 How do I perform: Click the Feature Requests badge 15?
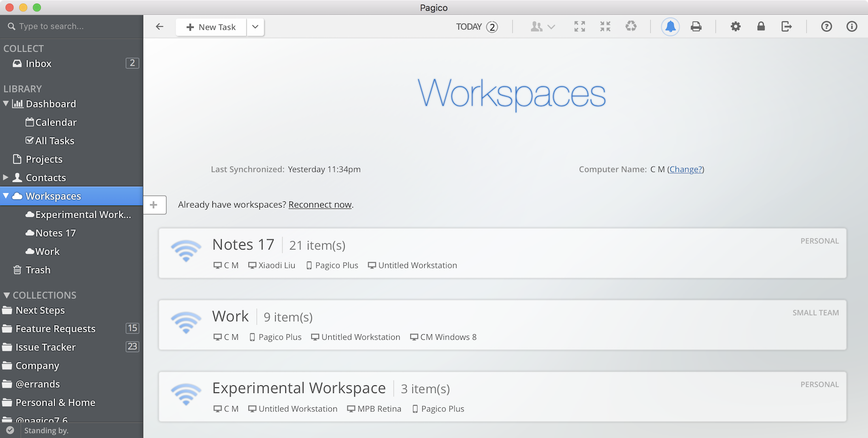pos(132,328)
